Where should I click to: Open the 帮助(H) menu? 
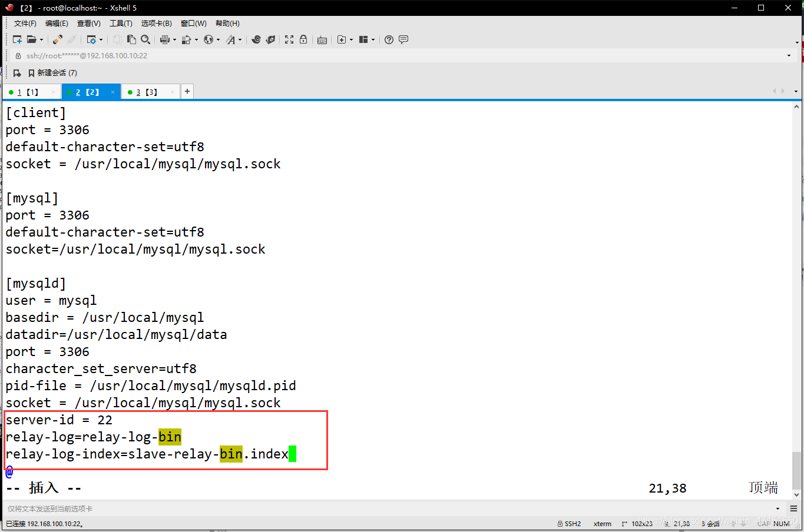227,24
